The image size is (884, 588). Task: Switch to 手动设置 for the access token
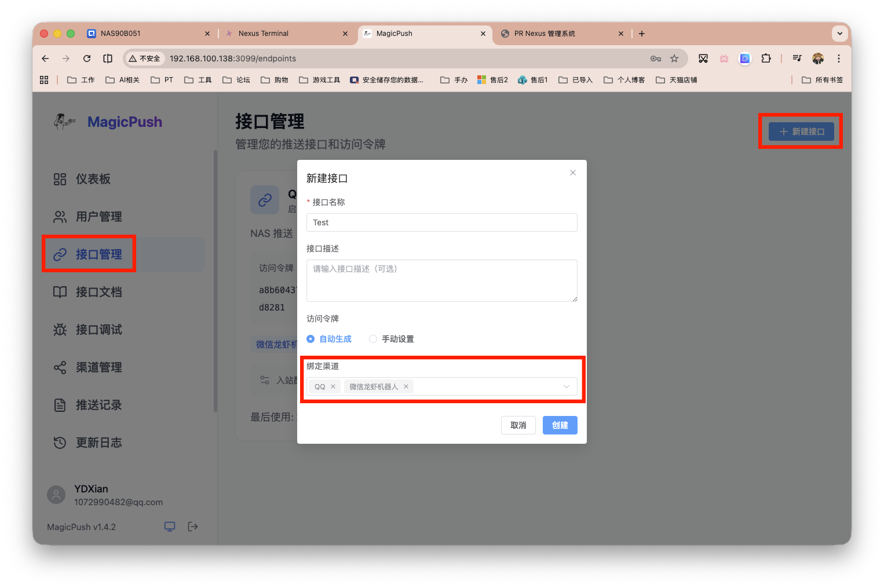coord(373,339)
